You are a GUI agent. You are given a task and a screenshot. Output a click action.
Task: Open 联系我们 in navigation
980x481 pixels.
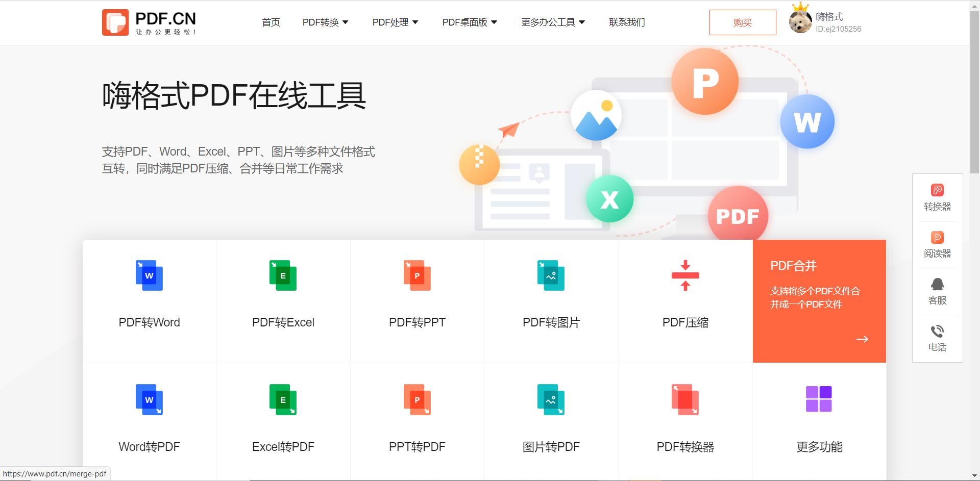point(627,22)
